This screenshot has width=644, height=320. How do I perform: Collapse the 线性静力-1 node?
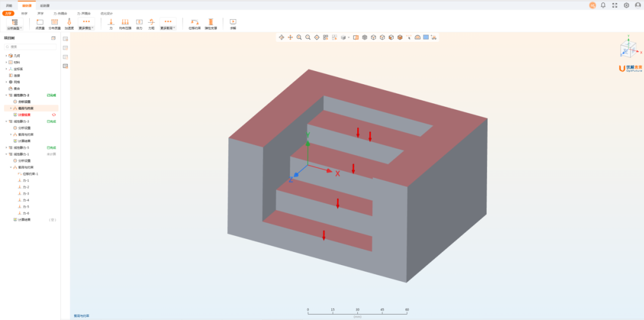(x=6, y=154)
